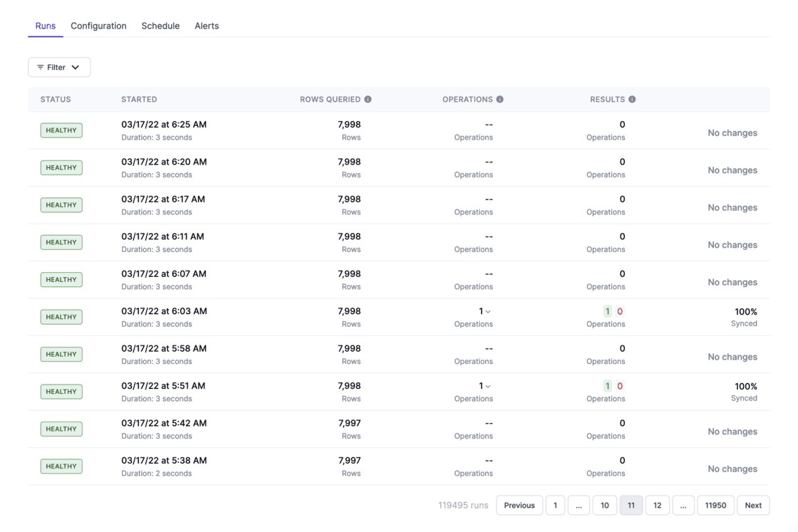Expand operations for the 6:03 AM run
Viewport: 798px width, 532px height.
point(487,312)
